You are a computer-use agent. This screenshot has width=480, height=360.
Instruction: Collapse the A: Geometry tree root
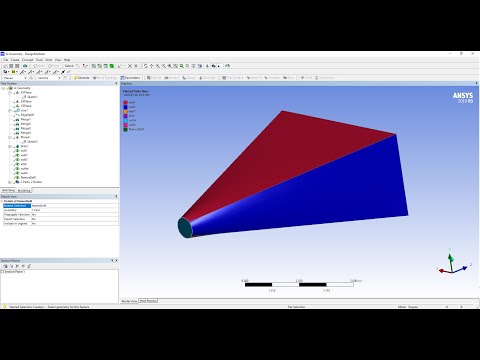(3, 88)
